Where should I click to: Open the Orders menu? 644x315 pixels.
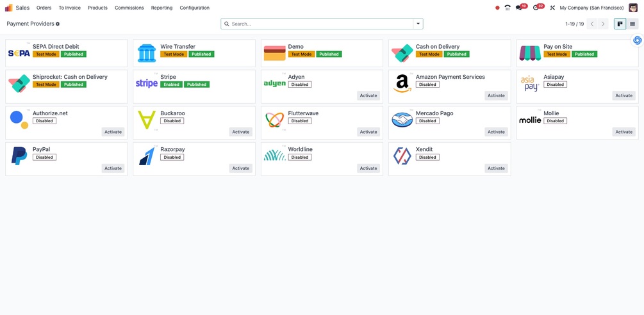pyautogui.click(x=44, y=8)
